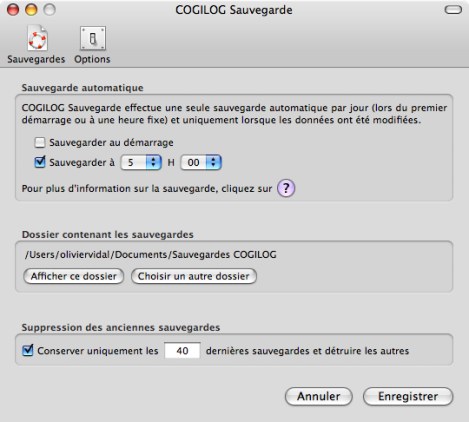This screenshot has width=469, height=422.
Task: Open backup help via purple question mark
Action: [286, 188]
